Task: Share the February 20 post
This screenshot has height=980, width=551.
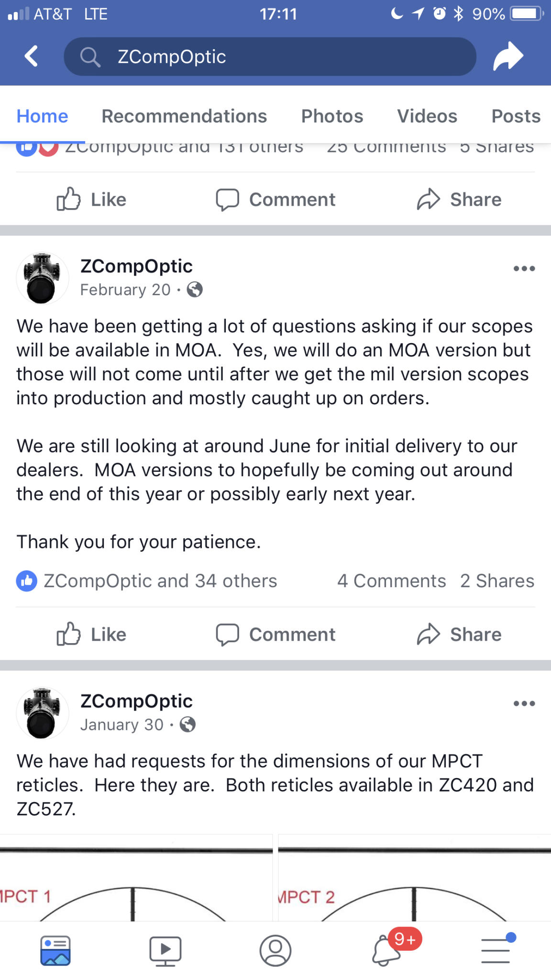Action: (x=459, y=635)
